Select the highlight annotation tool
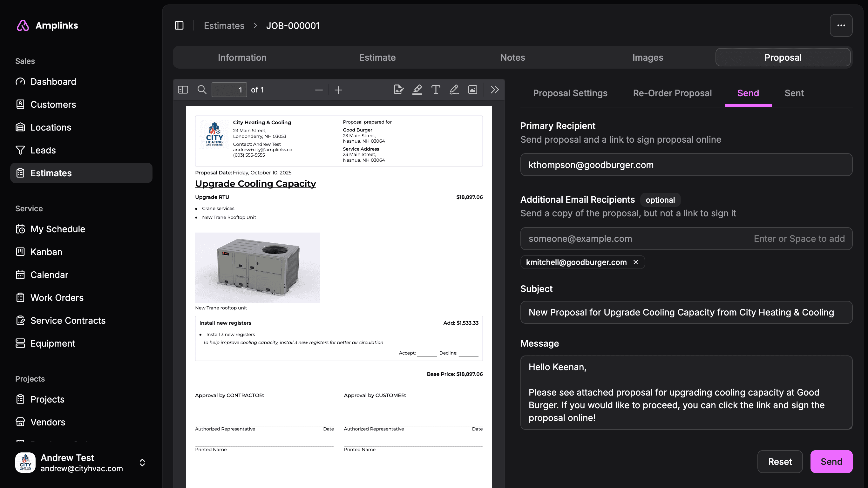 [x=417, y=90]
